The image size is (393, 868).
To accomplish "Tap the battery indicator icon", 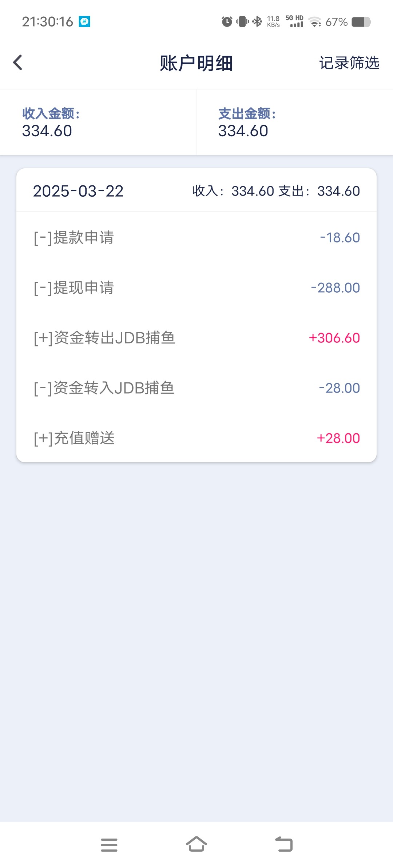I will tap(361, 22).
